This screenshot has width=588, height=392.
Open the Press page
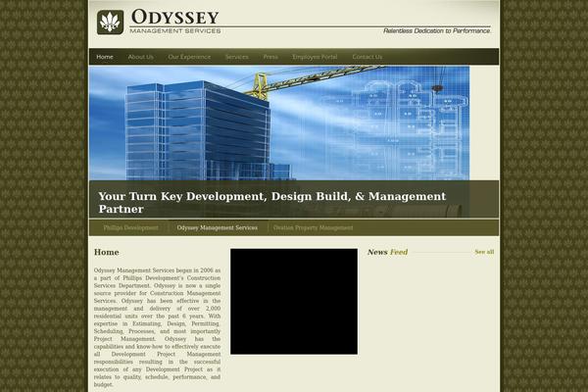coord(270,57)
